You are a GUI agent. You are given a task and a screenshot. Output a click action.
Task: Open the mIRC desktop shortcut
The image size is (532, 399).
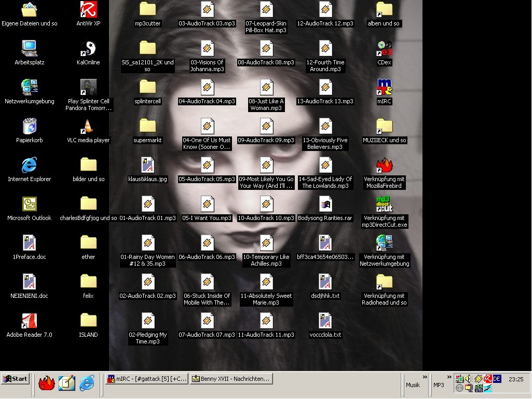pyautogui.click(x=384, y=87)
